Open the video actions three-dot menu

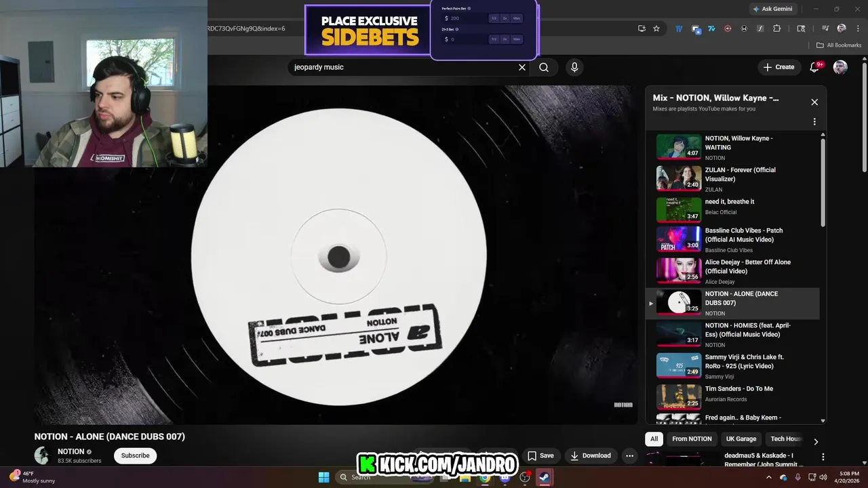(x=629, y=455)
